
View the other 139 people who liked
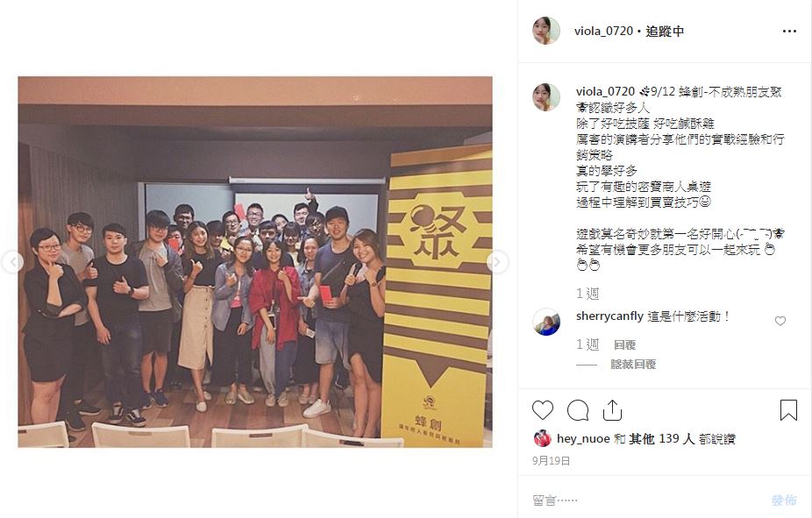(x=662, y=439)
